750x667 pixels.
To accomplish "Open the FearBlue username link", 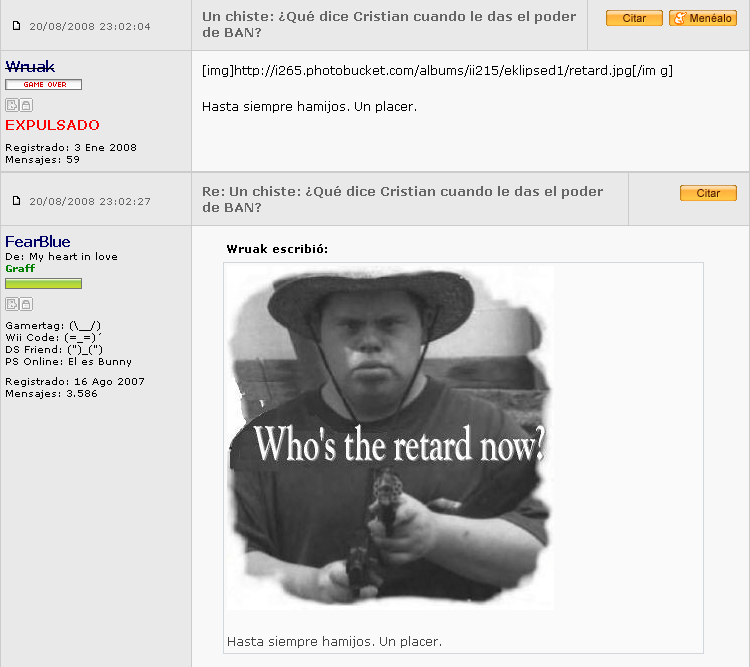I will click(x=38, y=242).
